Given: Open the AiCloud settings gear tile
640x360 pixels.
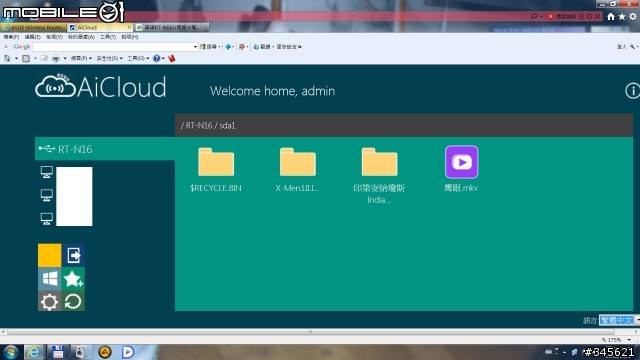Looking at the screenshot, I should point(49,301).
